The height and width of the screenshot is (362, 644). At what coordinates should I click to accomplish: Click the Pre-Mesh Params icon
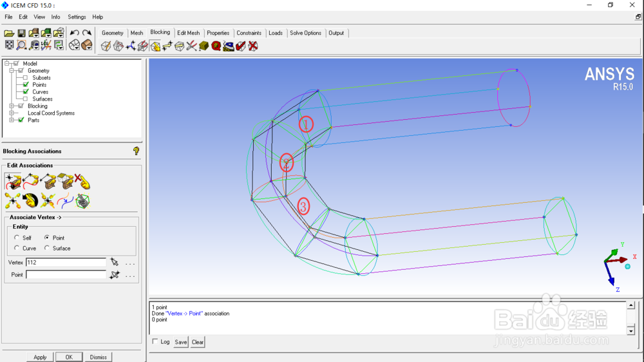[204, 46]
